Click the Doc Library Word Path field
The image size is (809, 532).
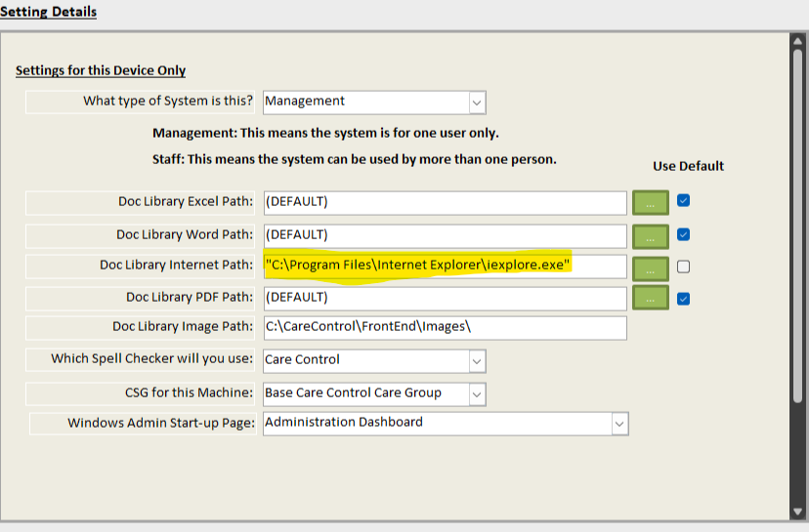click(445, 235)
